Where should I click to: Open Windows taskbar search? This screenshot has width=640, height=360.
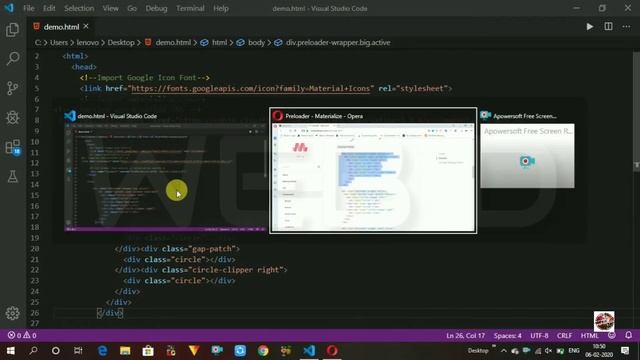tap(33, 351)
